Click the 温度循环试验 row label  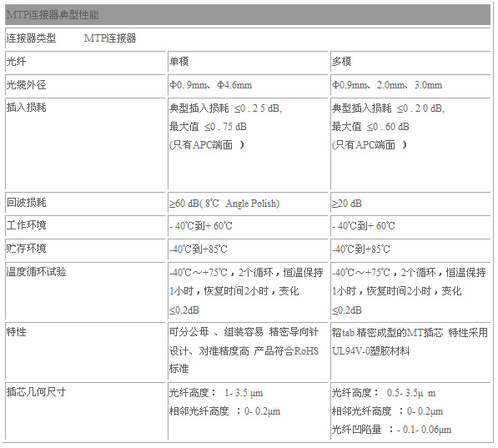pos(36,272)
